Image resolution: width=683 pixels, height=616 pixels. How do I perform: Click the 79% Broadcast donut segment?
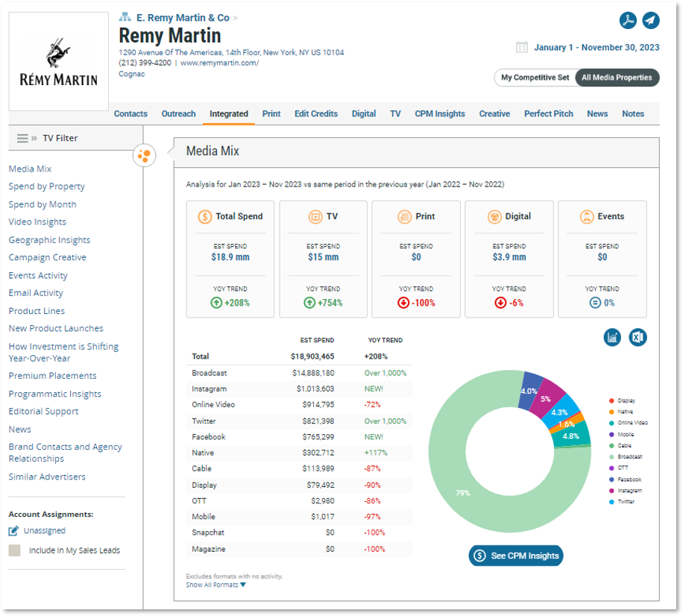(462, 493)
